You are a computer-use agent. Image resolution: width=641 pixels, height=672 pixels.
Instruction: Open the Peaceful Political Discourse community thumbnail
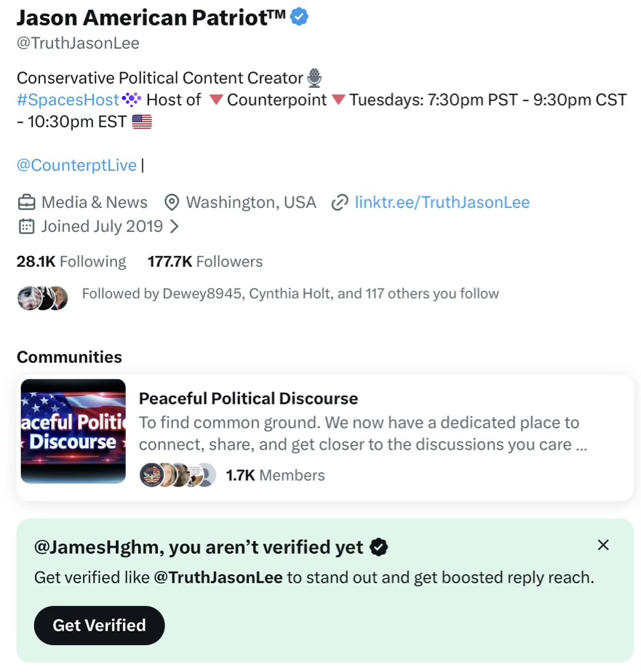pos(73,431)
